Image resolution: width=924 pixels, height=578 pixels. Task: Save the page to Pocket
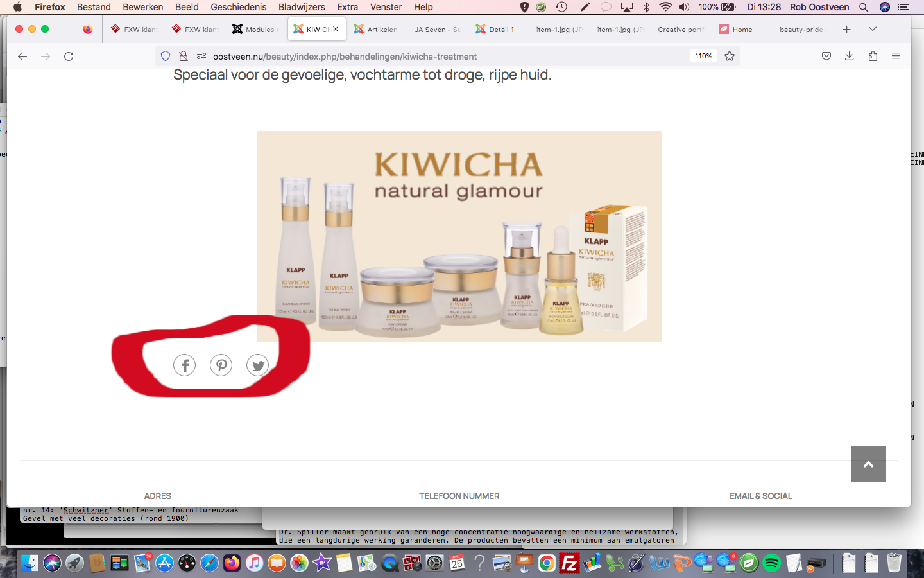(x=826, y=57)
